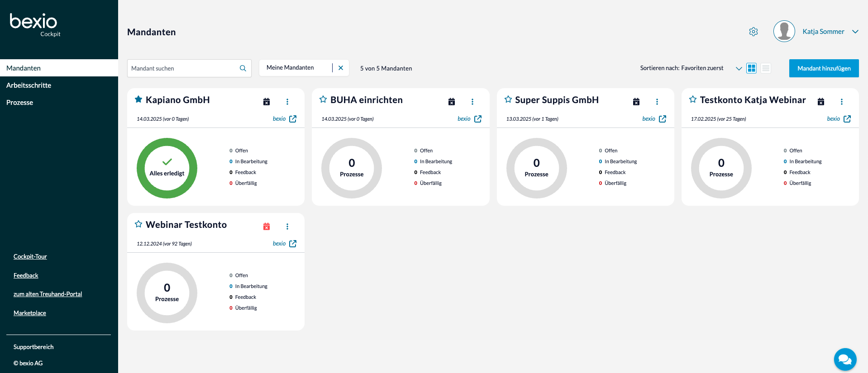Unfavorite Kapiano GmbH with the star
This screenshot has width=868, height=373.
click(138, 99)
